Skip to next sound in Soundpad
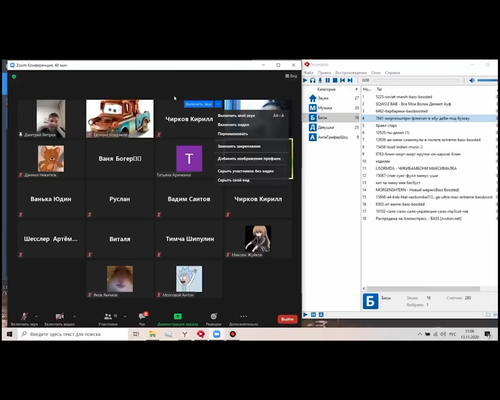The image size is (500, 400). 350,80
